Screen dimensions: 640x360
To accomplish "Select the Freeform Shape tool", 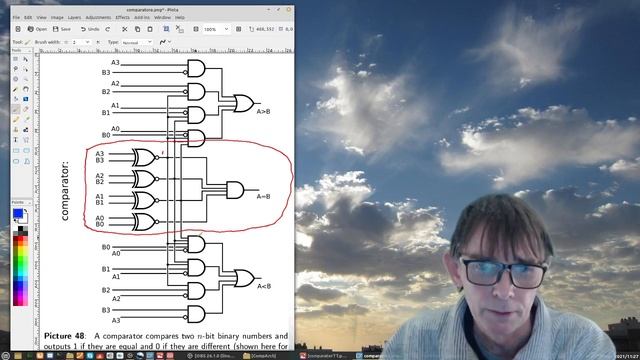I will coord(26,161).
